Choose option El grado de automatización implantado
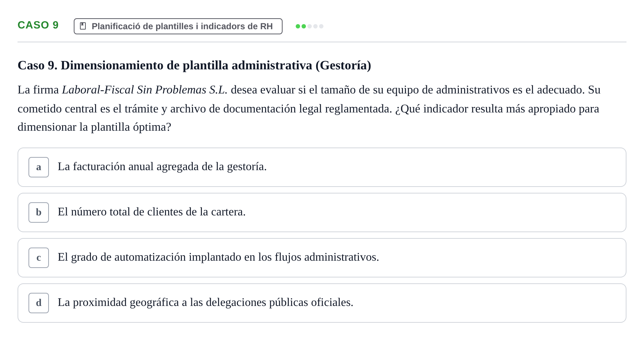Screen dimensions: 644x341 [322, 258]
